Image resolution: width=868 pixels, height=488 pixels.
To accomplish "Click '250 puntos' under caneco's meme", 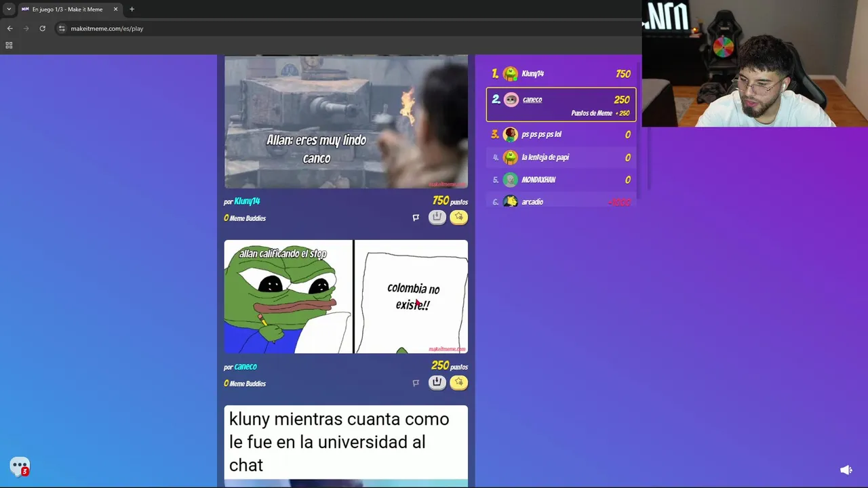I will [450, 366].
